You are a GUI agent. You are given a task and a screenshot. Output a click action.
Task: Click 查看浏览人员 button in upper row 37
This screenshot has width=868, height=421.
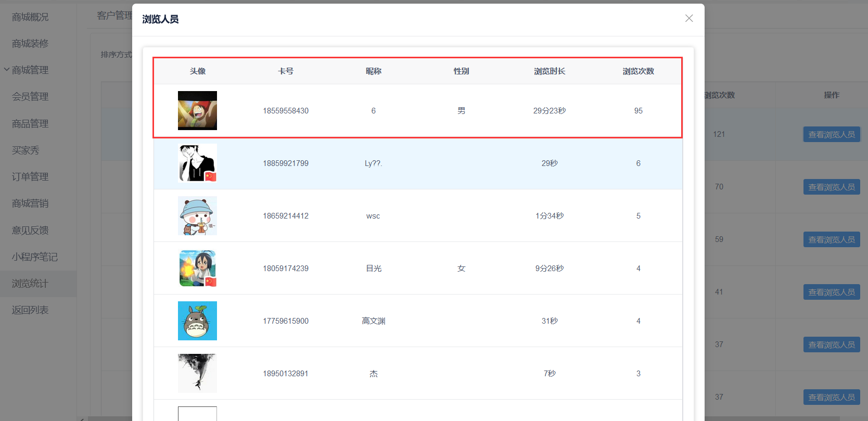(832, 345)
